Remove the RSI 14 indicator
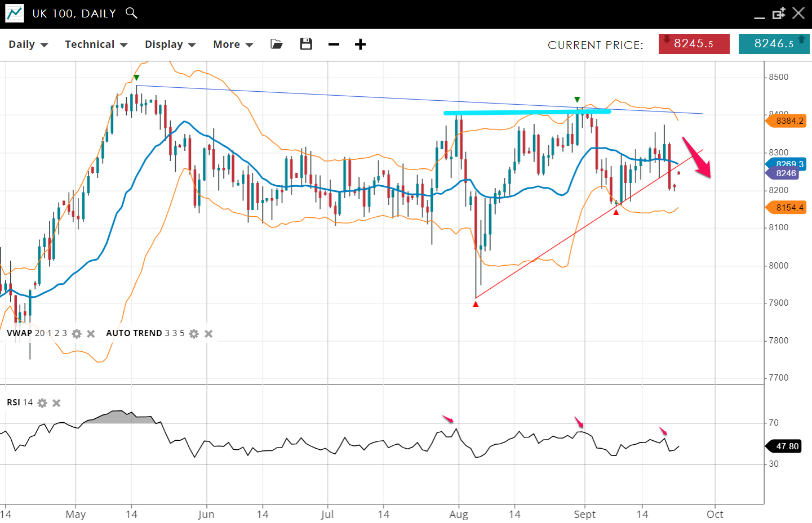 point(56,403)
